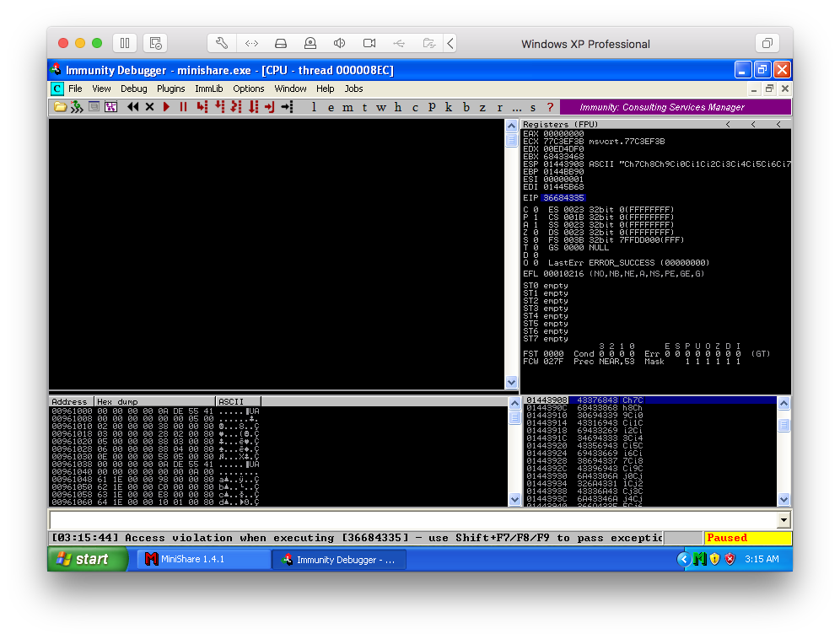Image resolution: width=840 pixels, height=639 pixels.
Task: Open the Breakpoints window via the 'b' icon
Action: [466, 107]
